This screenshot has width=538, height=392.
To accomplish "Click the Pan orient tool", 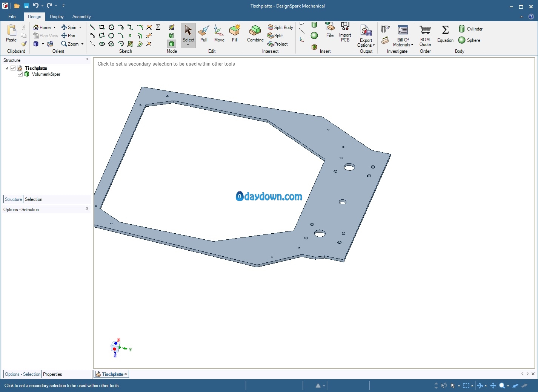I will 68,35.
